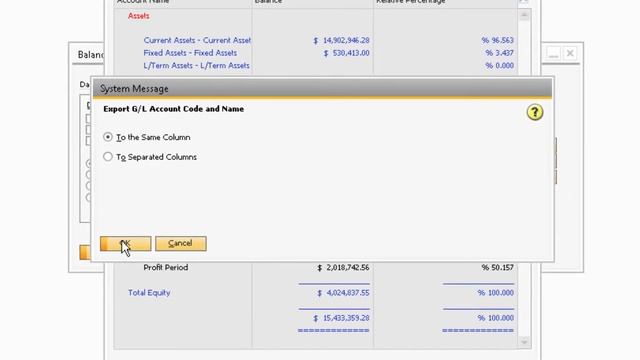Cancel the System Message dialog

point(180,244)
